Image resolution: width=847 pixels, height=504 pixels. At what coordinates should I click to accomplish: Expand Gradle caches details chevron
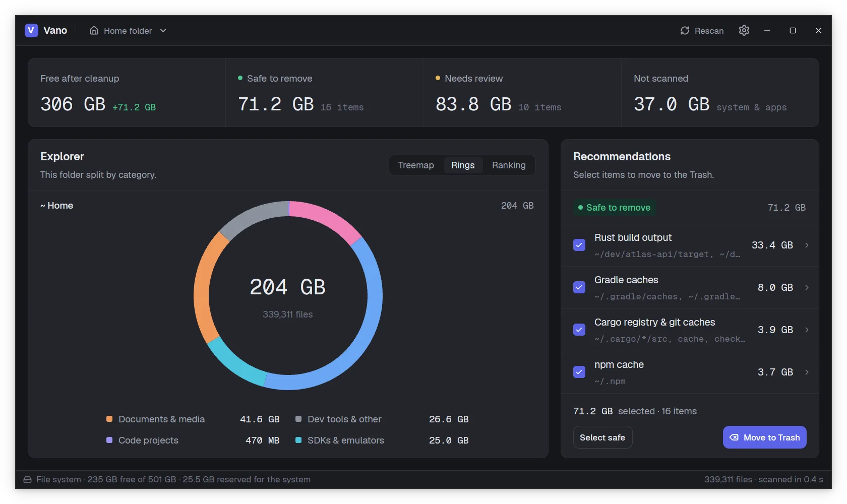pyautogui.click(x=807, y=287)
